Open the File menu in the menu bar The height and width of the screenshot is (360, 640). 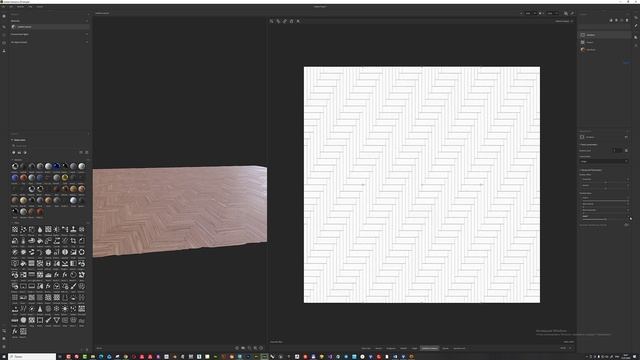pos(4,7)
